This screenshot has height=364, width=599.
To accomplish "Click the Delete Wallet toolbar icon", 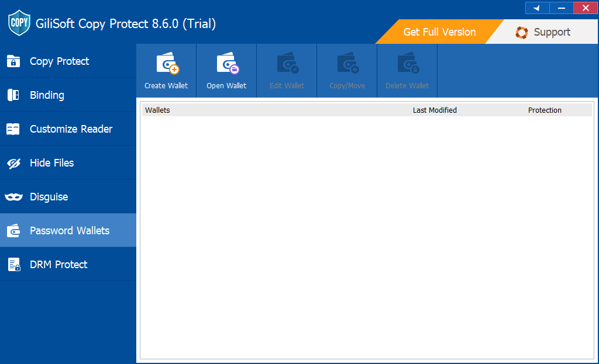I will coord(408,63).
